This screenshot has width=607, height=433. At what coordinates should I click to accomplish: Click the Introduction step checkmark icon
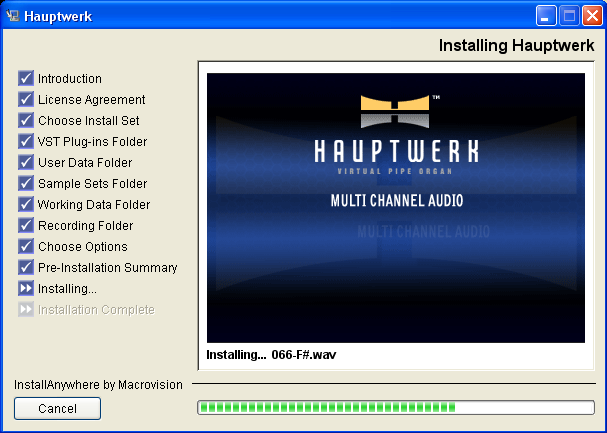26,79
